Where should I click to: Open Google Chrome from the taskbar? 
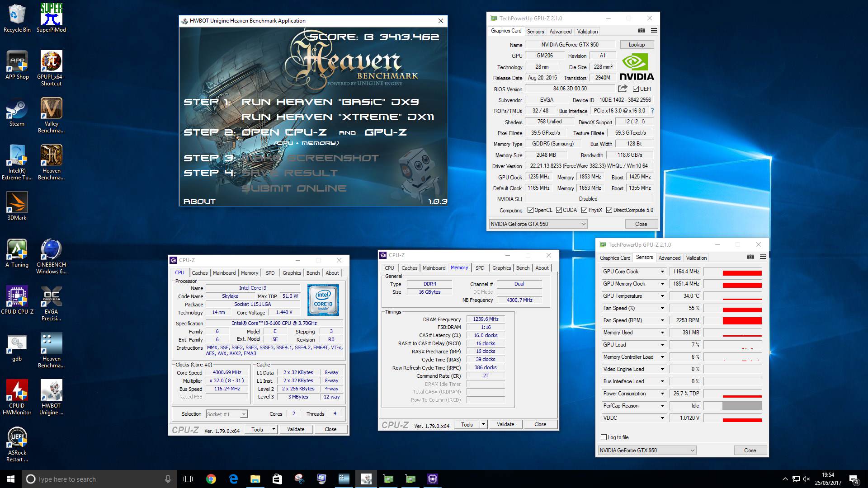[x=211, y=479]
